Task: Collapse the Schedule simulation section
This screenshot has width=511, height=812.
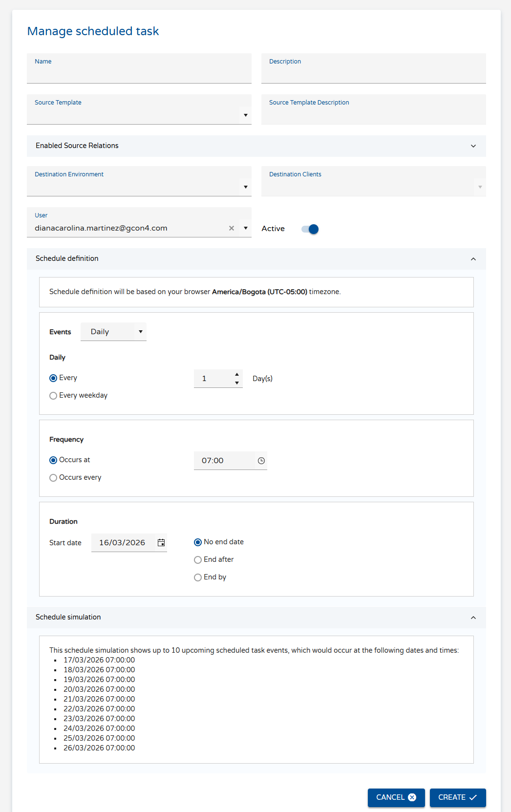Action: coord(256,618)
